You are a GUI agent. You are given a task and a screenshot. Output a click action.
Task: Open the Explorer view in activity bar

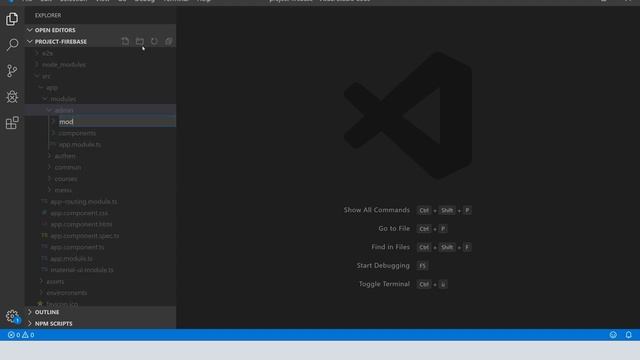pos(12,19)
